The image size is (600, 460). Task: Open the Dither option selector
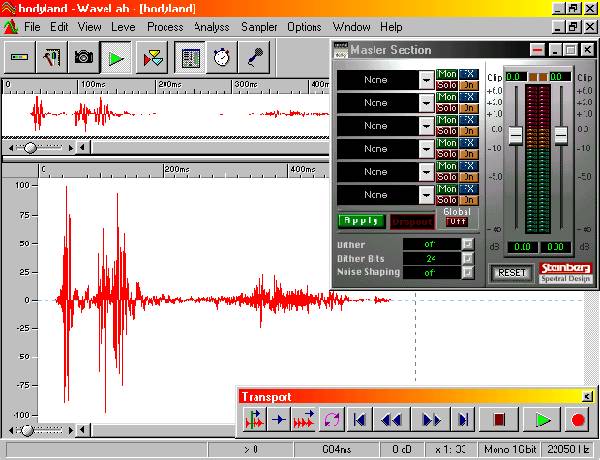(467, 244)
